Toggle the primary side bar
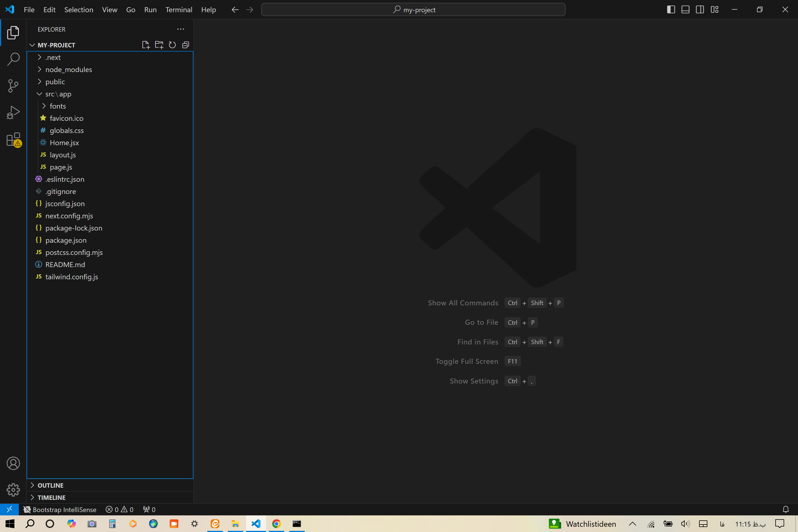This screenshot has height=532, width=798. (x=671, y=9)
